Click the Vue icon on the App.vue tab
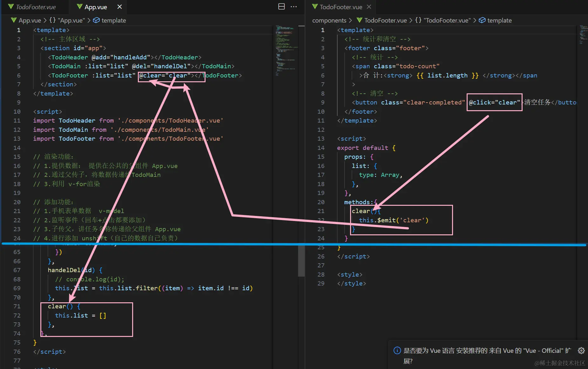This screenshot has height=369, width=588. tap(80, 7)
